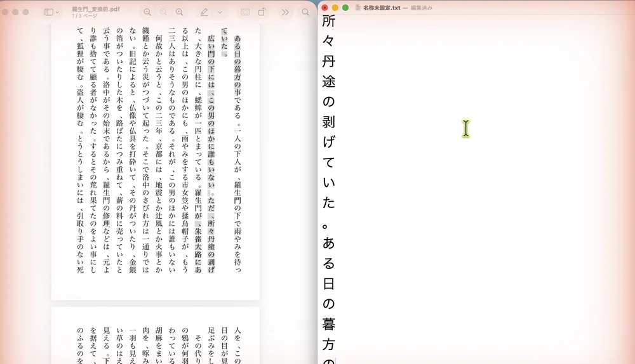This screenshot has width=635, height=364.
Task: Click the character 丹 in the TextEdit text
Action: tap(328, 61)
